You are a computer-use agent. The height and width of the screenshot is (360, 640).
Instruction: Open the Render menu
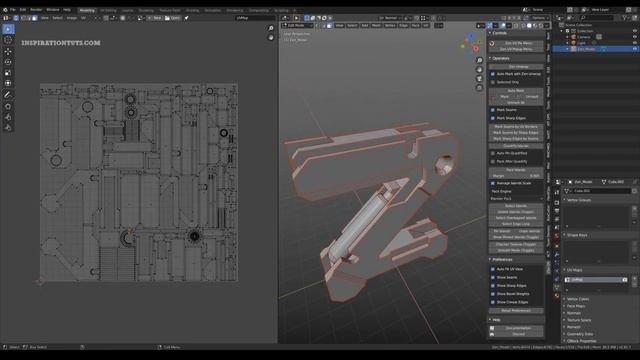pos(36,10)
